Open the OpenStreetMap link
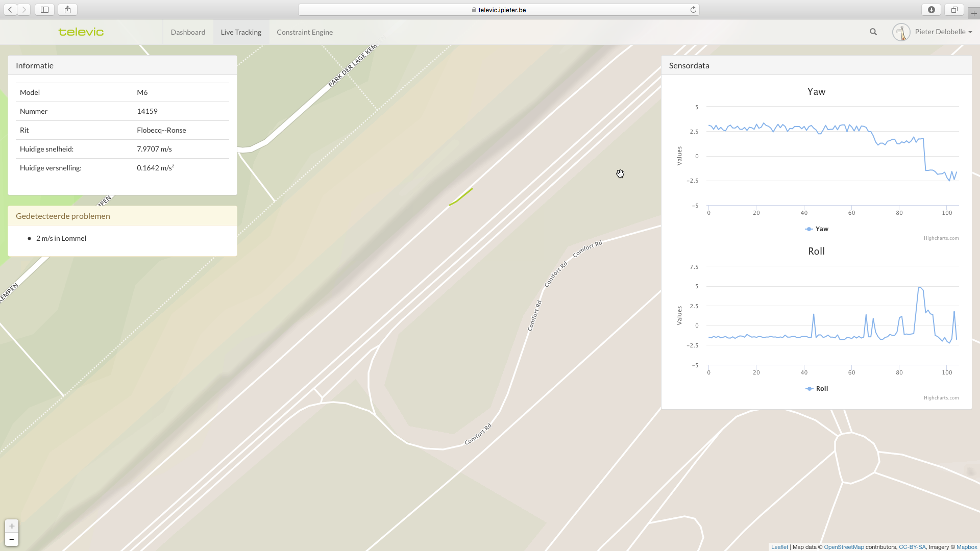Screen dimensions: 980x551 pos(844,547)
